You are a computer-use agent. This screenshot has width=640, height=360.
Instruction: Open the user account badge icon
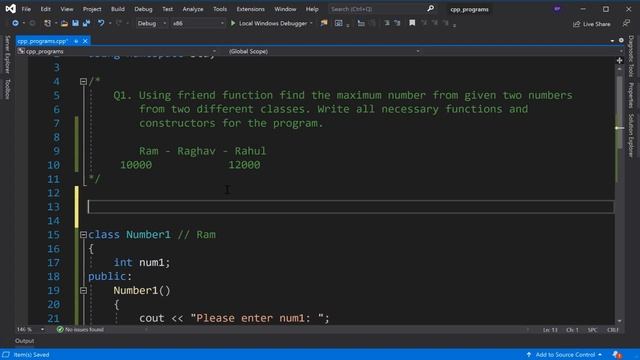point(557,9)
